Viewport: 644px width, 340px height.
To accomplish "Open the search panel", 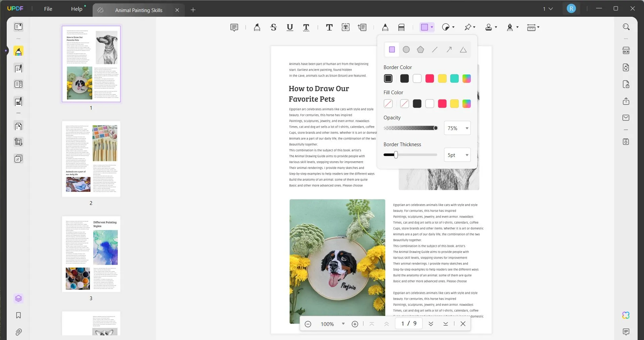I will [626, 27].
